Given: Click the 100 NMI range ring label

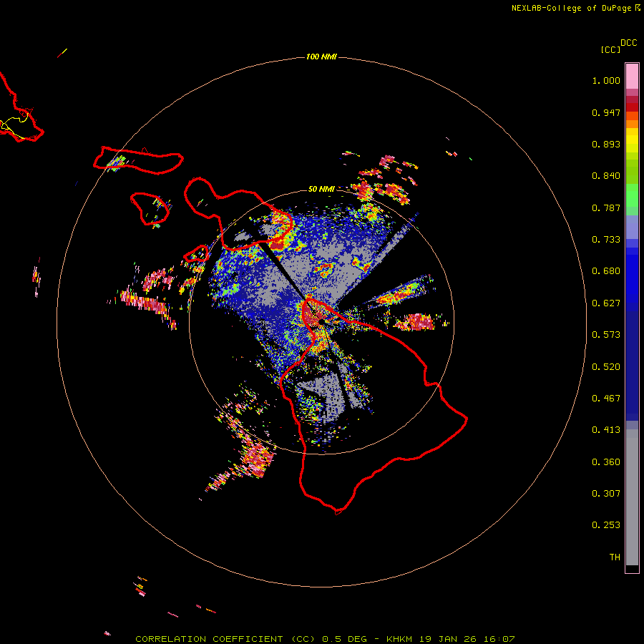Looking at the screenshot, I should (321, 57).
